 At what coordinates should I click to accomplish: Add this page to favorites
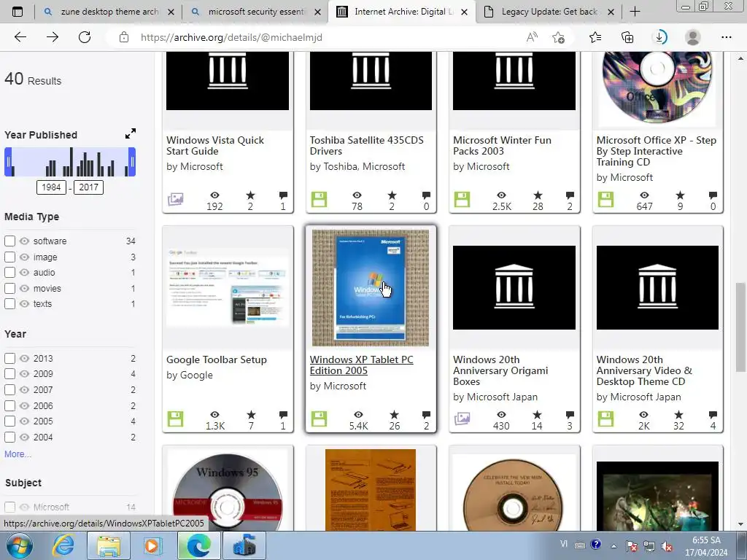click(x=558, y=37)
